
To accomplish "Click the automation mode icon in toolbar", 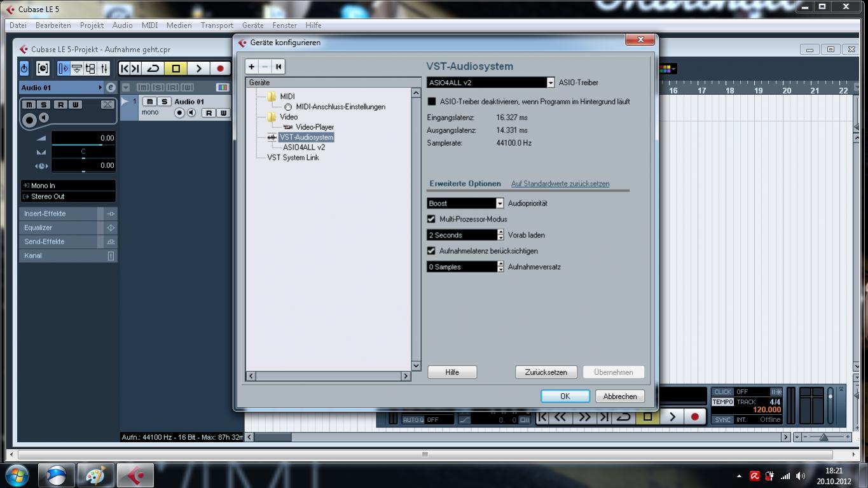I will 43,68.
